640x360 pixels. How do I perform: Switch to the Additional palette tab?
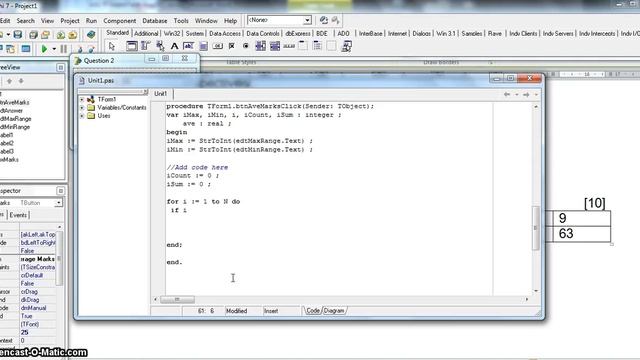[146, 33]
